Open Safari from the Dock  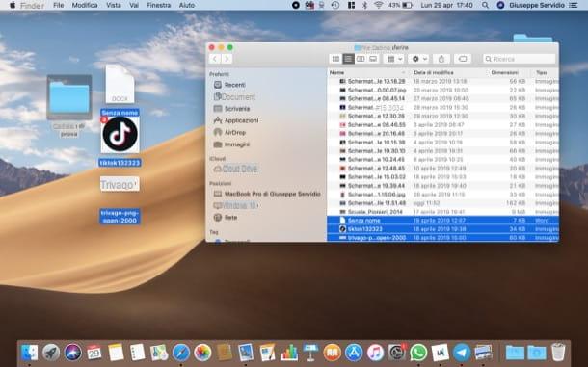tap(181, 353)
